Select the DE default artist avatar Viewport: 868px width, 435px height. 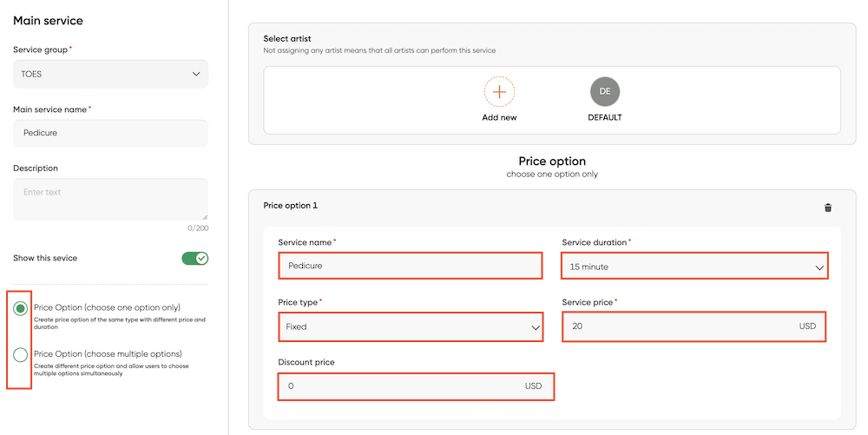tap(604, 91)
